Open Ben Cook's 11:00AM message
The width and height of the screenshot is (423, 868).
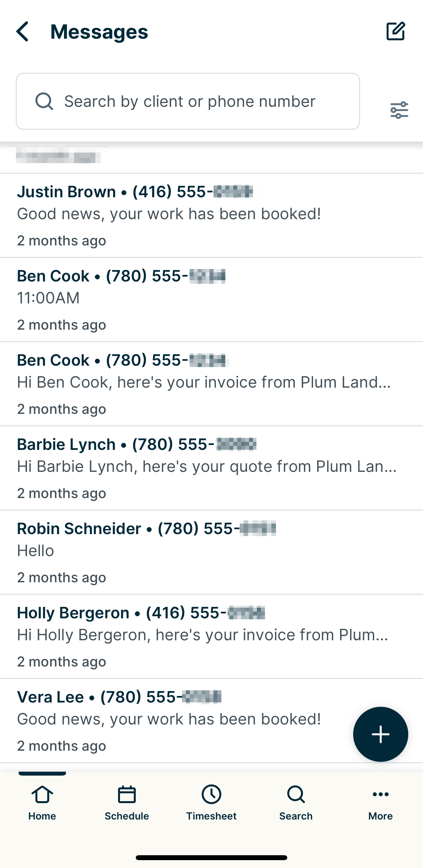coord(211,300)
